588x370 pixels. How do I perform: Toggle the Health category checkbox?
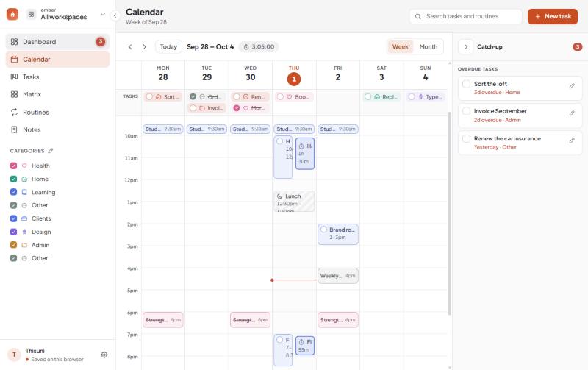(x=13, y=166)
